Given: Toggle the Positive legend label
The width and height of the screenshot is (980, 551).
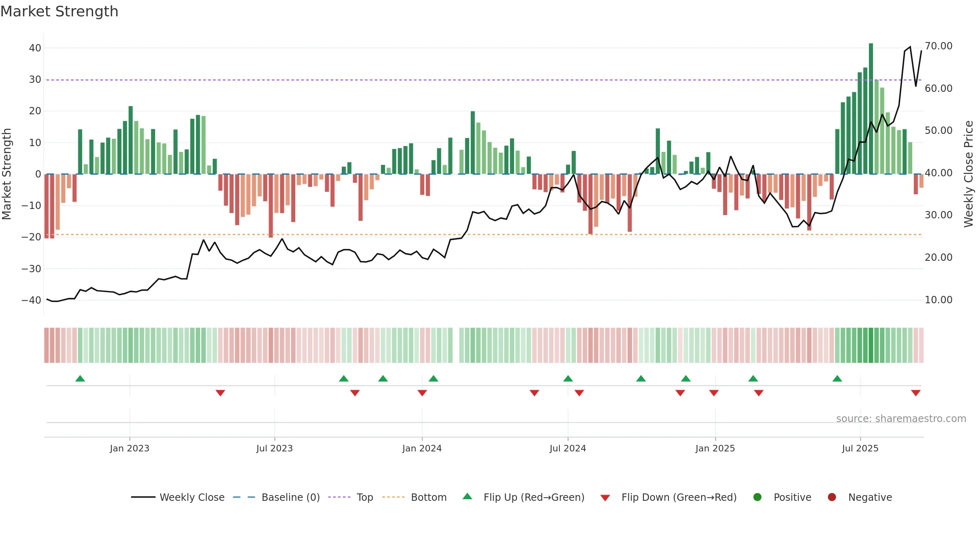Looking at the screenshot, I should pos(793,497).
